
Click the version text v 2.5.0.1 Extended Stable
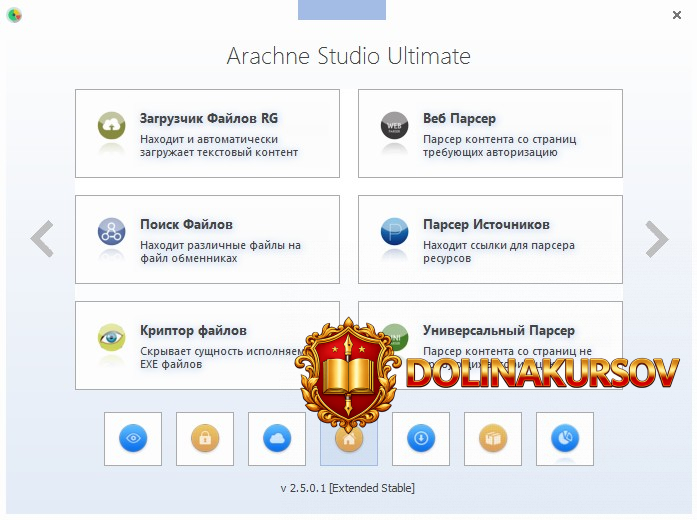coord(348,488)
